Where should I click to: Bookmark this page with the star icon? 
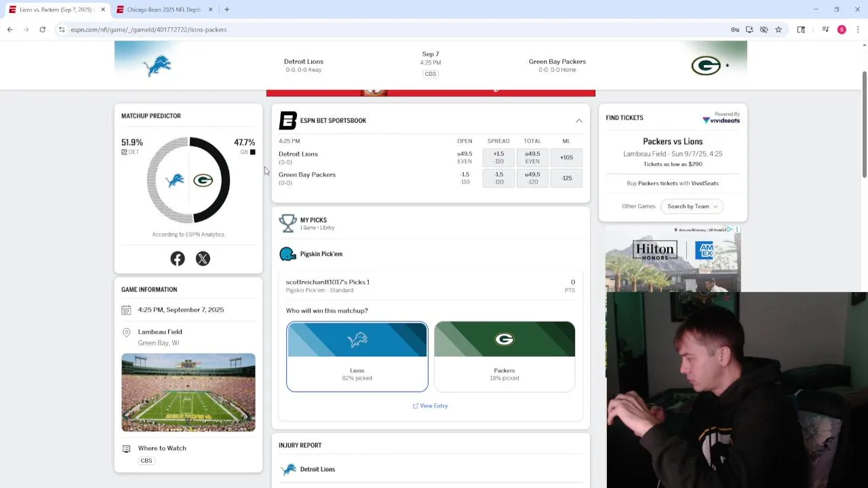(778, 29)
